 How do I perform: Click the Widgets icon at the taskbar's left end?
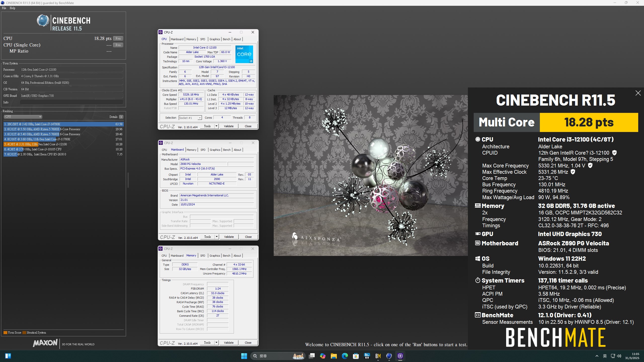pos(8,356)
